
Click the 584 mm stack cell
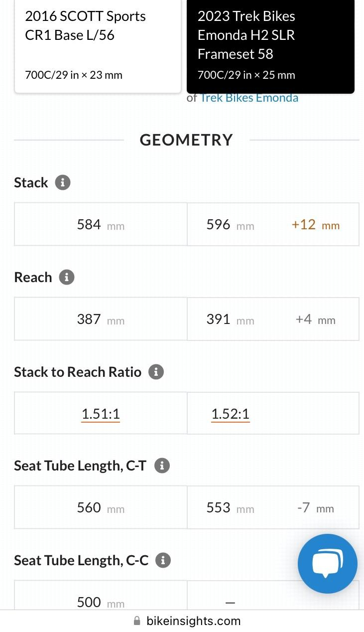pyautogui.click(x=101, y=224)
